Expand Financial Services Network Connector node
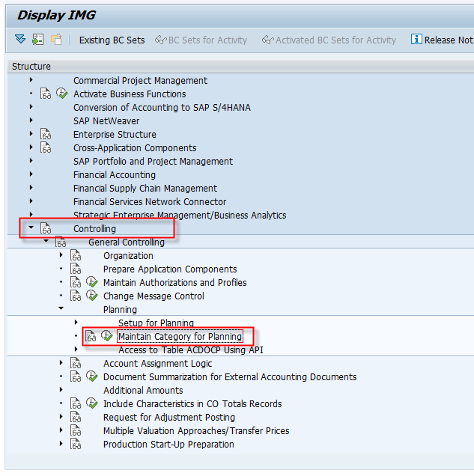 (x=31, y=201)
